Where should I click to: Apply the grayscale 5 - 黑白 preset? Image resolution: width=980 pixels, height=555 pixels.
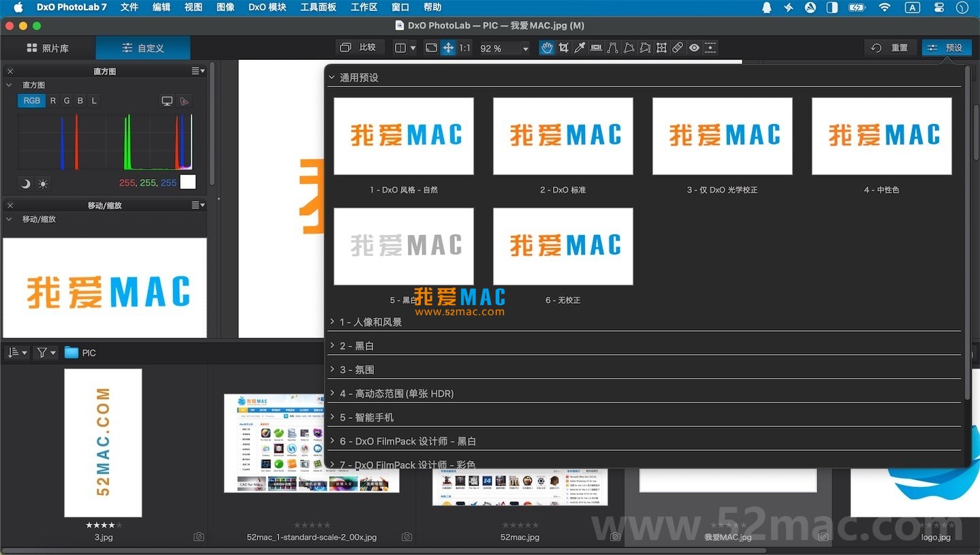pos(404,247)
